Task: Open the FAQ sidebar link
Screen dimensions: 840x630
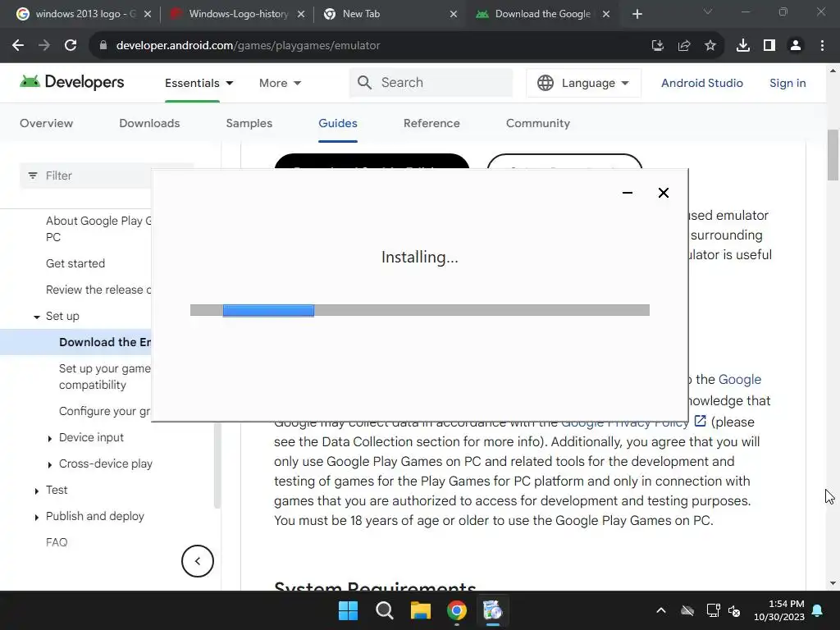Action: click(57, 542)
